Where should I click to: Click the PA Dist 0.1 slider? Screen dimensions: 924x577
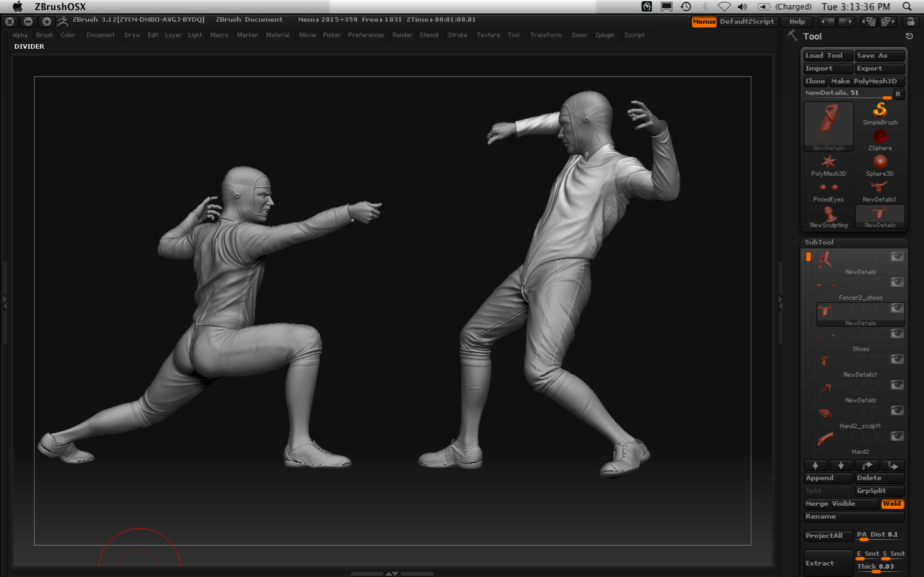880,535
